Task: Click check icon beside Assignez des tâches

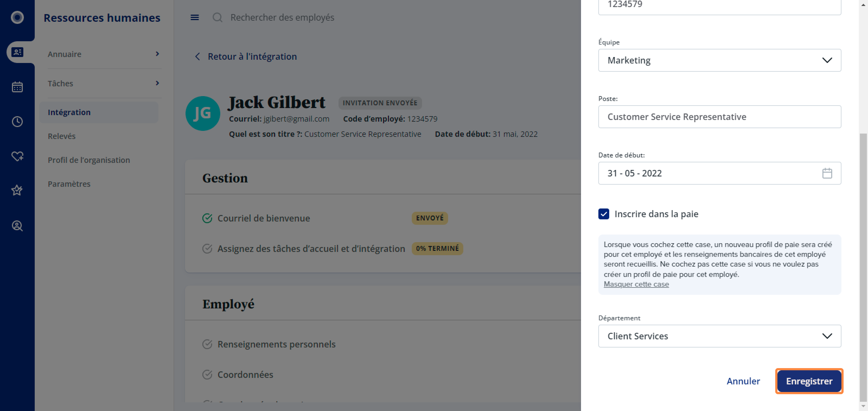Action: coord(207,248)
